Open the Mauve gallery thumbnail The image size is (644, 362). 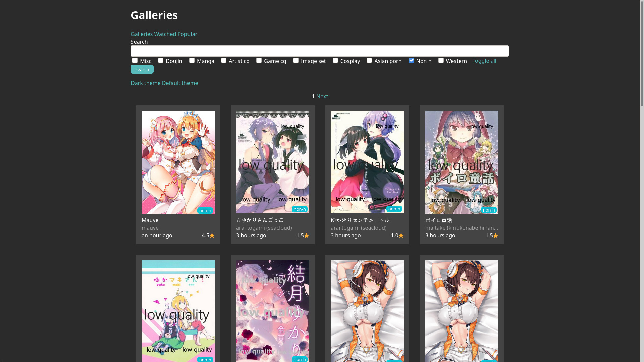click(178, 162)
